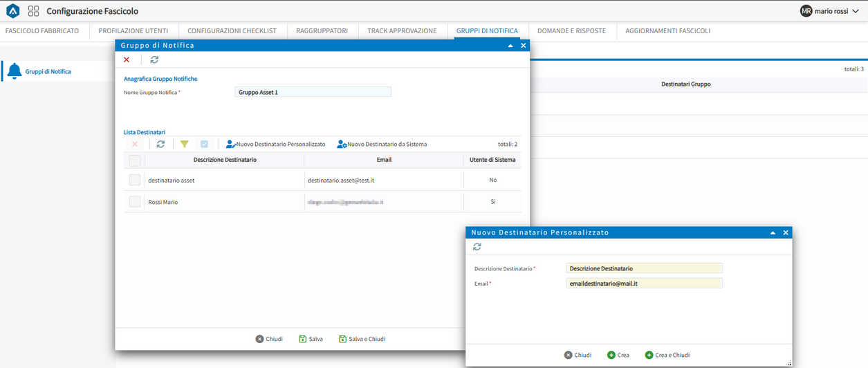This screenshot has width=868, height=368.
Task: Click into the Email input field
Action: click(x=644, y=284)
